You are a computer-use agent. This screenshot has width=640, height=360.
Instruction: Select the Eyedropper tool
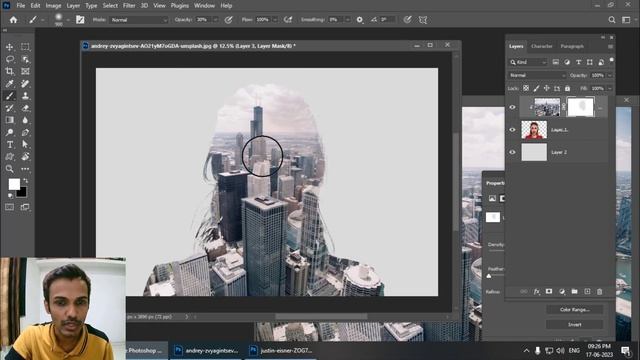point(9,84)
